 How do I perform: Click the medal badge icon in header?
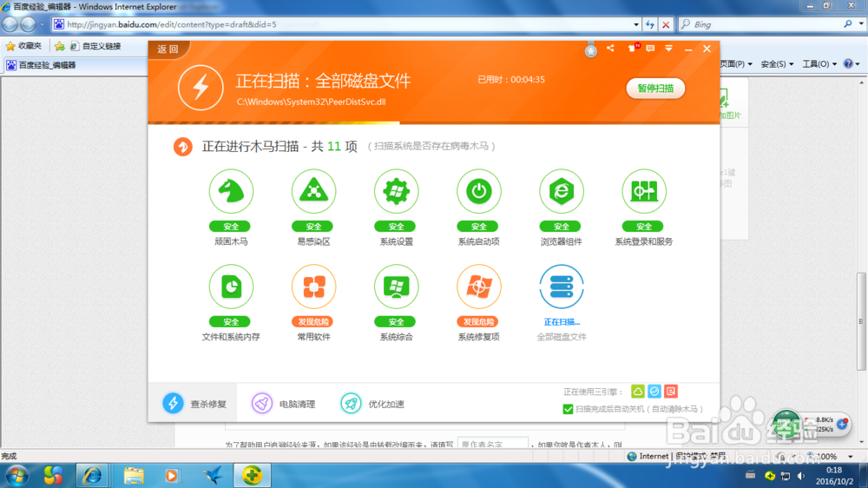click(590, 49)
